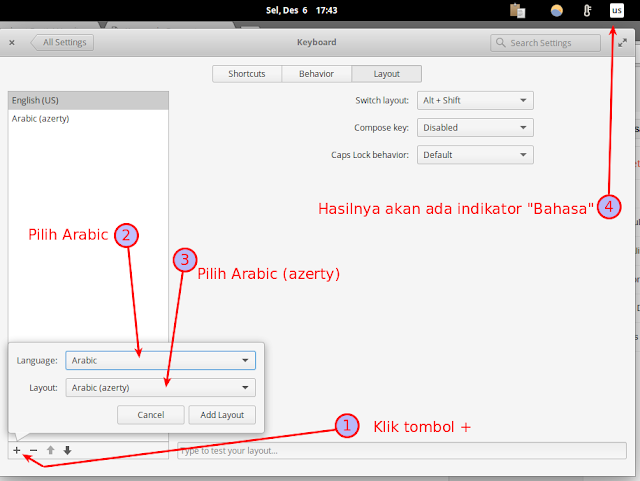Move selected layout down with the arrow

click(x=67, y=450)
